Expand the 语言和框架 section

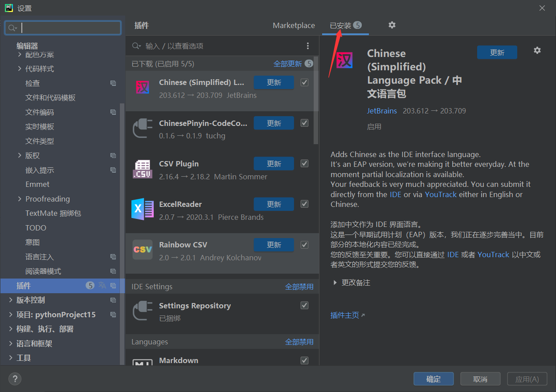[11, 344]
